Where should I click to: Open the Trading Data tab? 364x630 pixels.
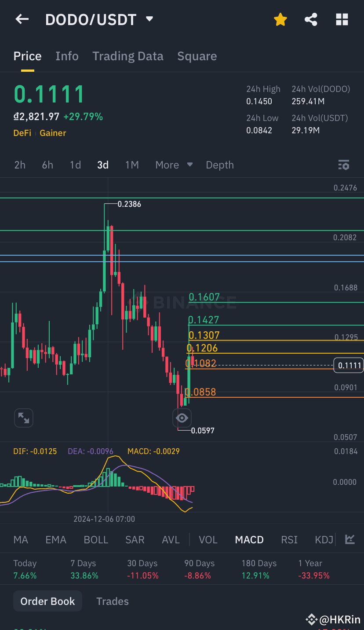tap(128, 56)
